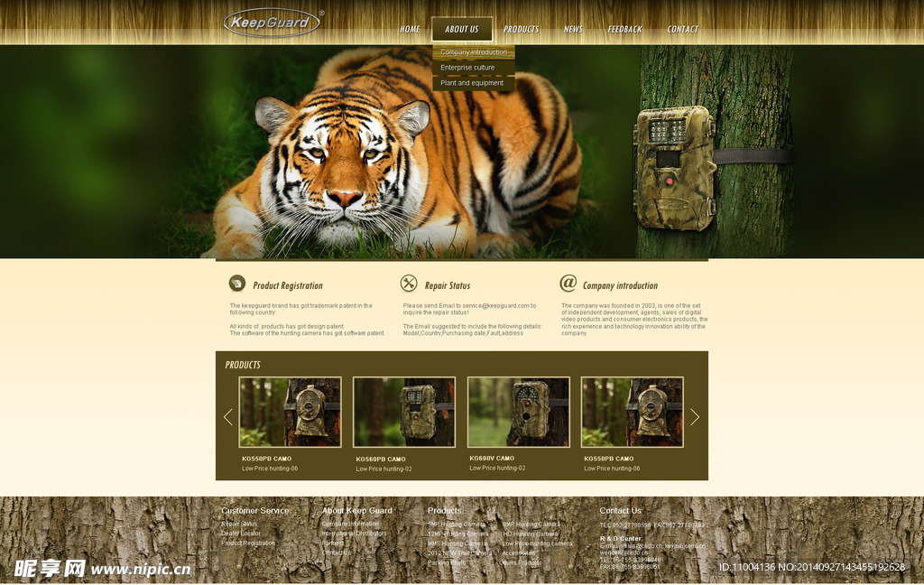The image size is (924, 585).
Task: Click the Customer Service footer heading
Action: click(255, 511)
